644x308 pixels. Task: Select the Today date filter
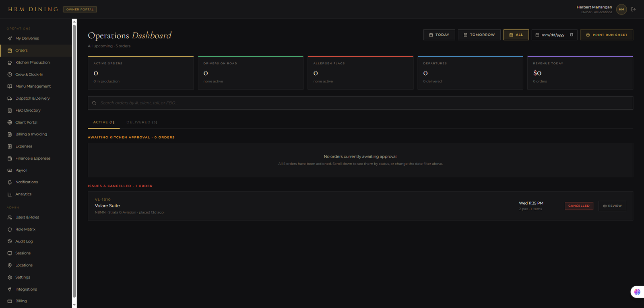[x=439, y=35]
